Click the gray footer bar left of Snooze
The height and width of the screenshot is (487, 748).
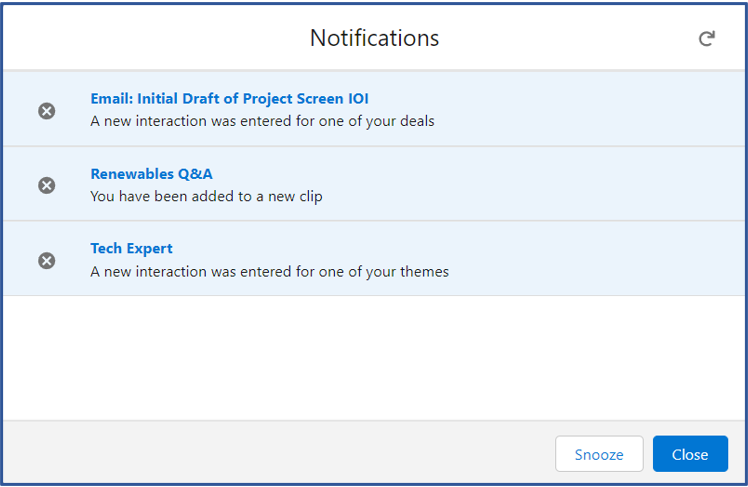tap(279, 453)
